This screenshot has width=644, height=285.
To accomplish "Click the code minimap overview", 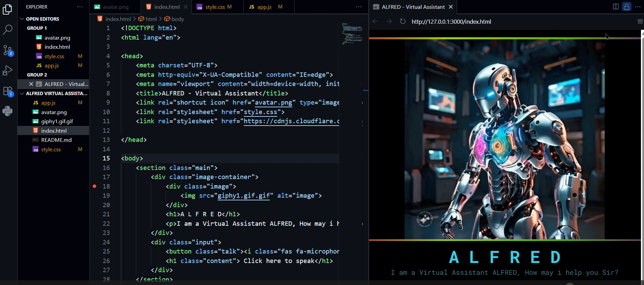I will [x=352, y=34].
